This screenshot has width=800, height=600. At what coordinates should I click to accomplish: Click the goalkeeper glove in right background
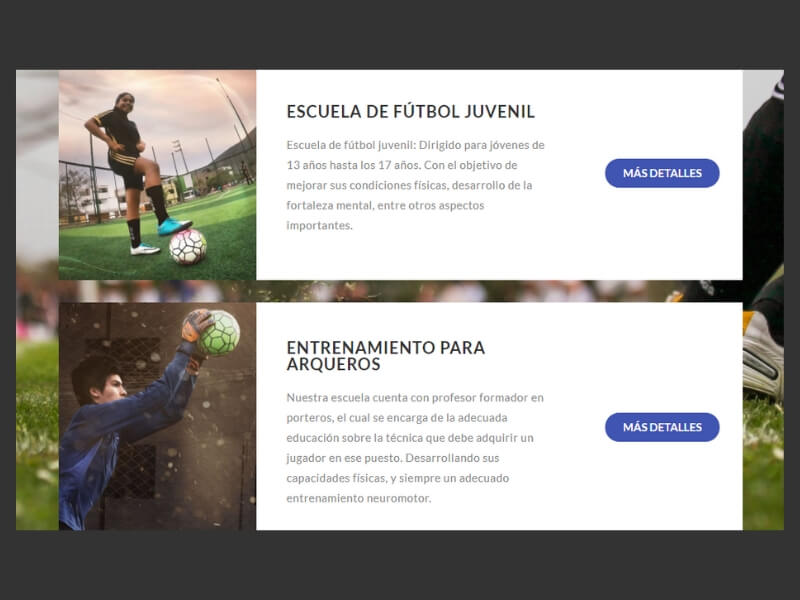pos(763,357)
